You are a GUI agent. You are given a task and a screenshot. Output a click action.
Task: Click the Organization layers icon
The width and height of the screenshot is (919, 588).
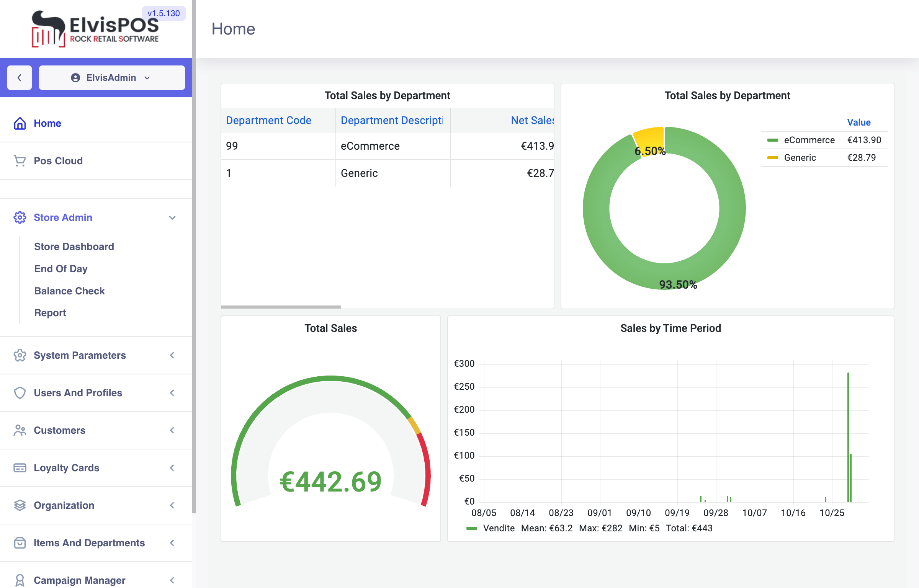[x=20, y=505]
